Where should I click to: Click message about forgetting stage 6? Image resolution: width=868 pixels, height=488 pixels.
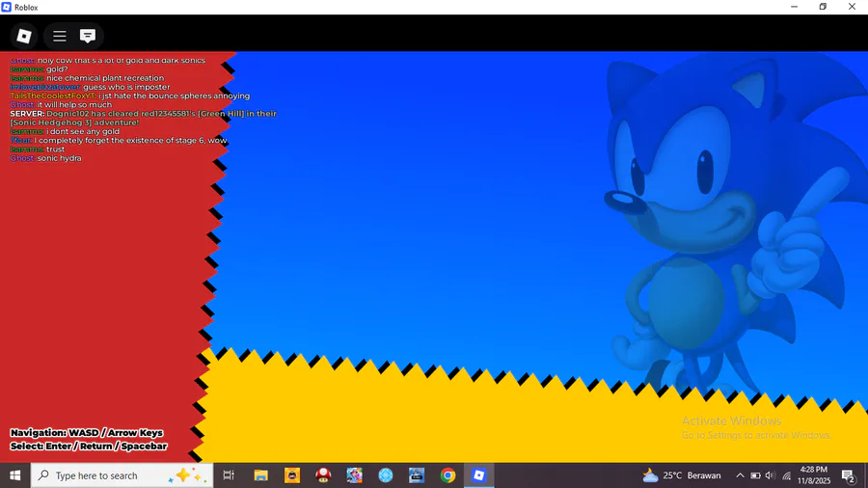coord(119,140)
